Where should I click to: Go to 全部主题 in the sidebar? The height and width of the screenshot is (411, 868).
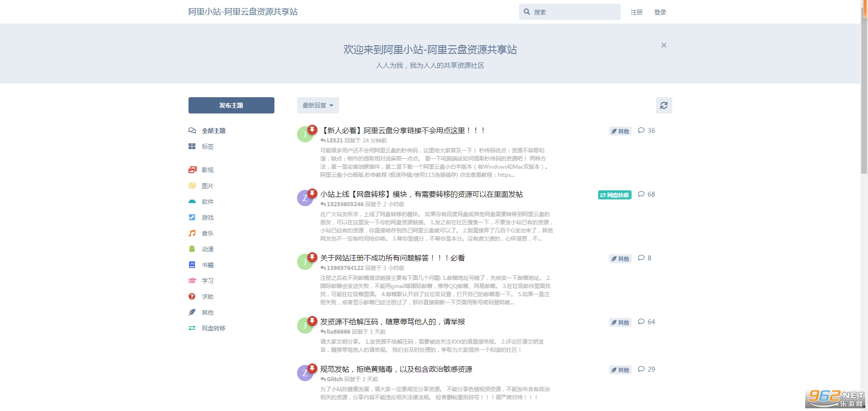tap(213, 131)
